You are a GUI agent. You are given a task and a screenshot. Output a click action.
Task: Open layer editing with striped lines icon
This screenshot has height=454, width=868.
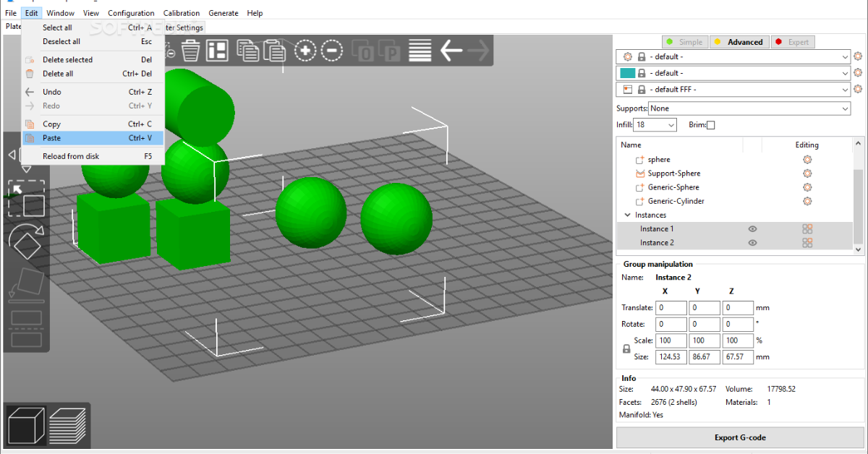click(x=420, y=51)
